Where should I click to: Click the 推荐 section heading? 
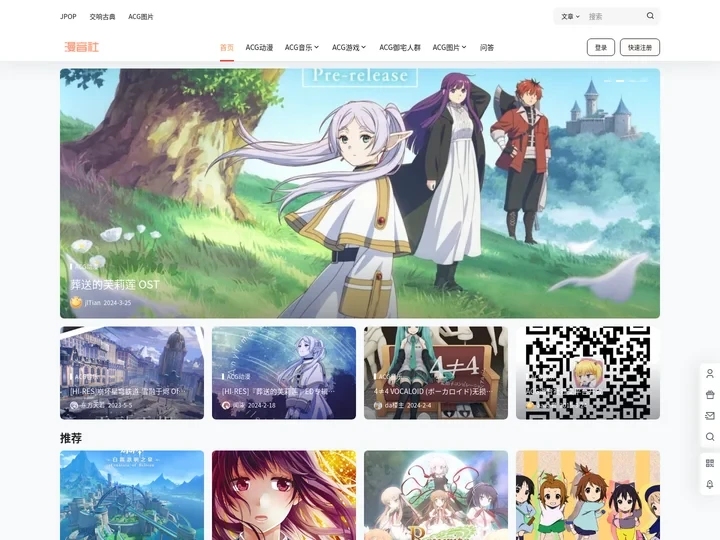point(71,438)
